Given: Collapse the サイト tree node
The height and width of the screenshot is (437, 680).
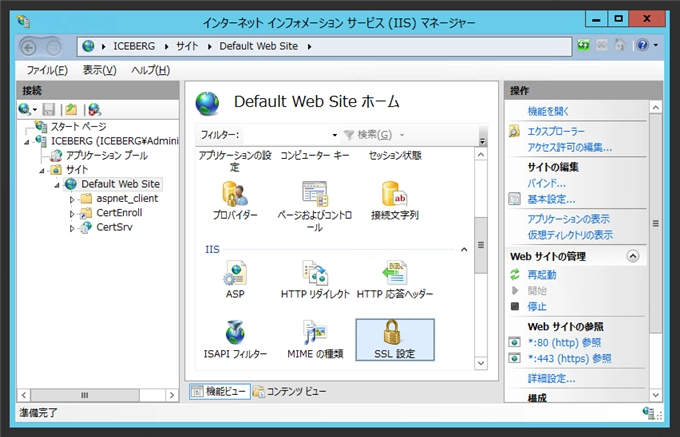Looking at the screenshot, I should point(42,170).
